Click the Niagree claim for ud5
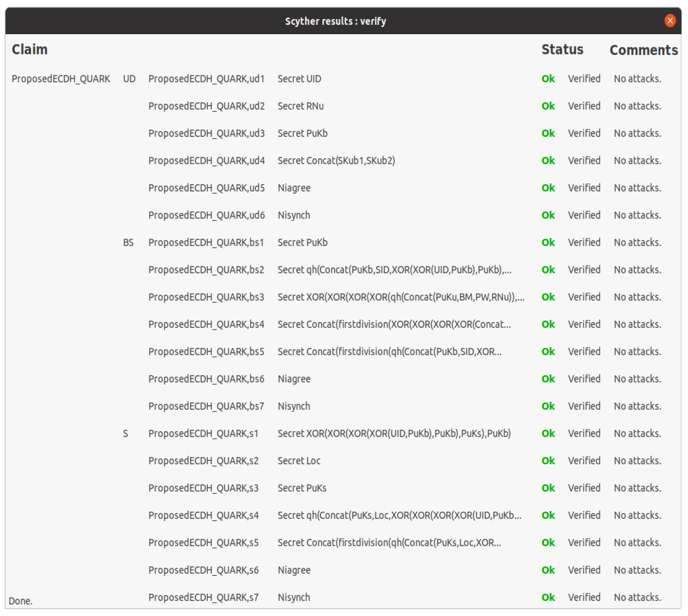The image size is (688, 616). coord(294,188)
